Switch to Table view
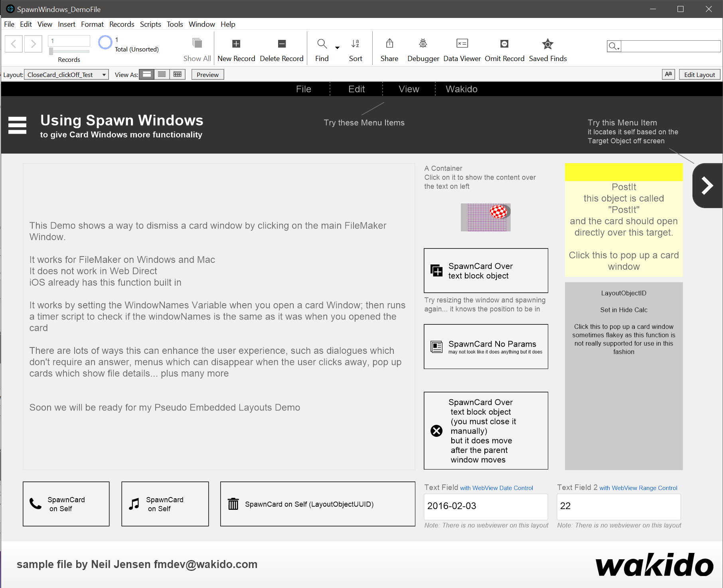Image resolution: width=723 pixels, height=588 pixels. (178, 75)
